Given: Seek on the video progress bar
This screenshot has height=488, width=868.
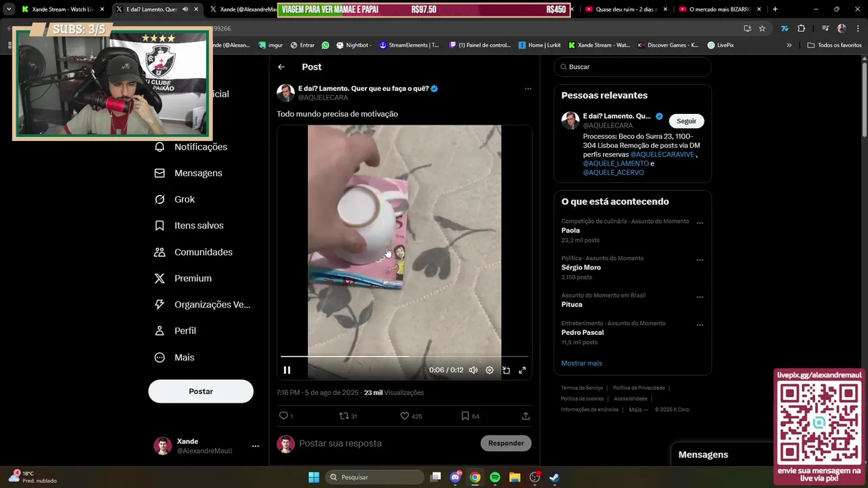Looking at the screenshot, I should (x=404, y=356).
